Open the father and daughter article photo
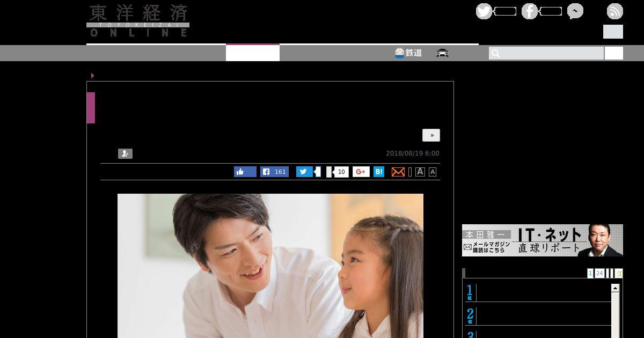 (x=270, y=266)
